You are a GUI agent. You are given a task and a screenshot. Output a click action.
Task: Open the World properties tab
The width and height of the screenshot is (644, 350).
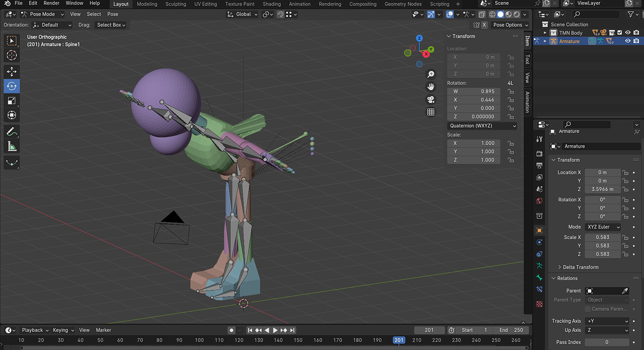[x=539, y=201]
